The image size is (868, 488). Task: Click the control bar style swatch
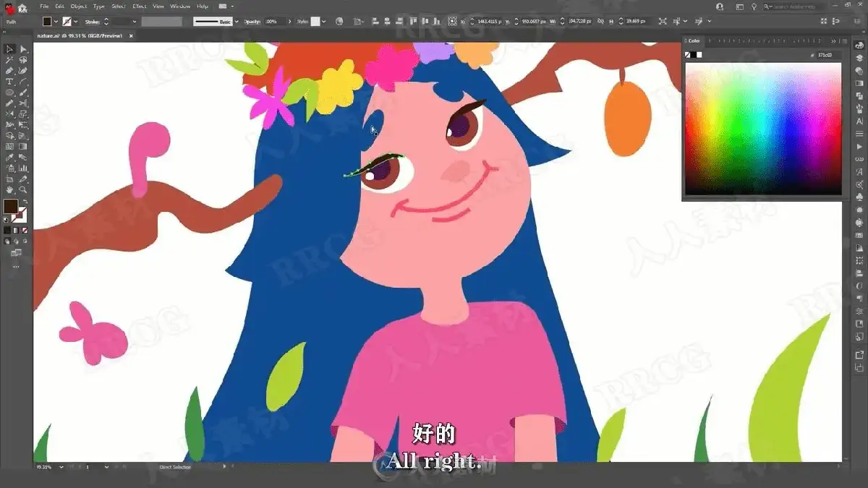(x=315, y=22)
